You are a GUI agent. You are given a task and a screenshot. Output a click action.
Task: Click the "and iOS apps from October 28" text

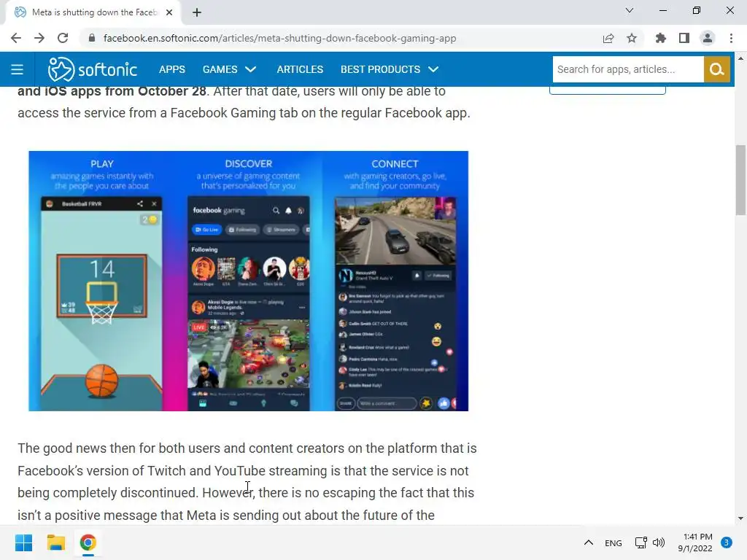[112, 91]
